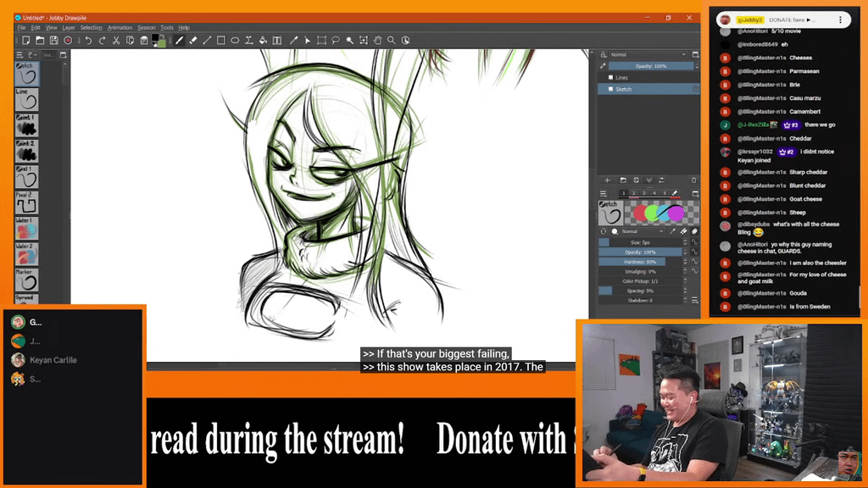The height and width of the screenshot is (488, 868).
Task: Open the brush blend mode Normal dropdown
Action: click(643, 232)
